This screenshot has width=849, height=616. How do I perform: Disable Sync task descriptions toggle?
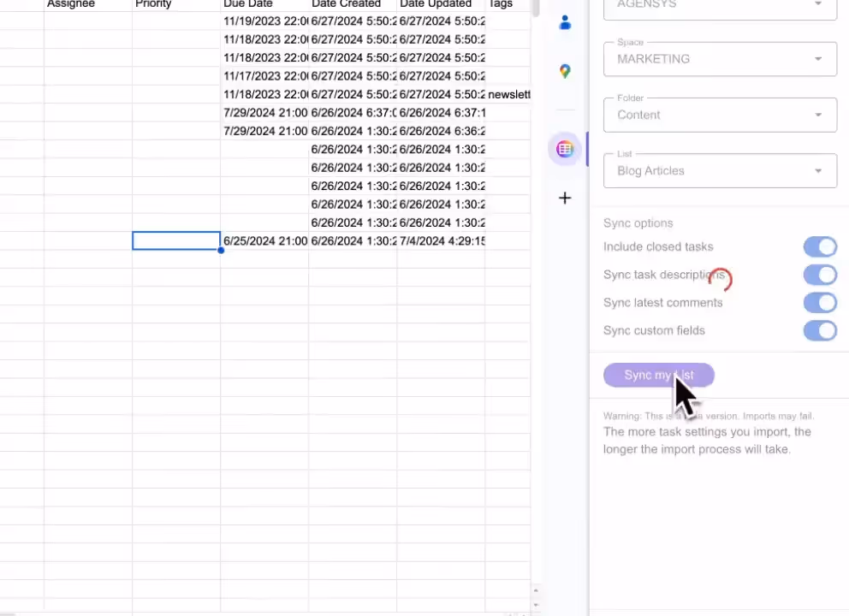click(x=819, y=275)
